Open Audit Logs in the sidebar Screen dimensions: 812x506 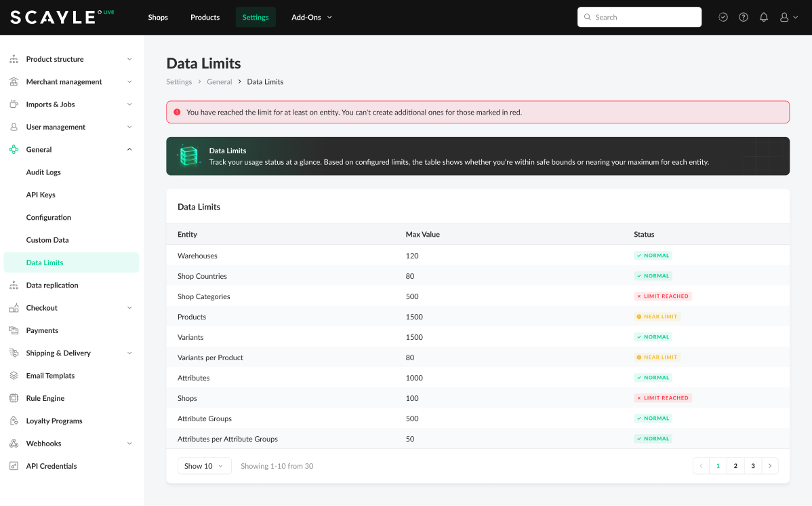pyautogui.click(x=43, y=172)
